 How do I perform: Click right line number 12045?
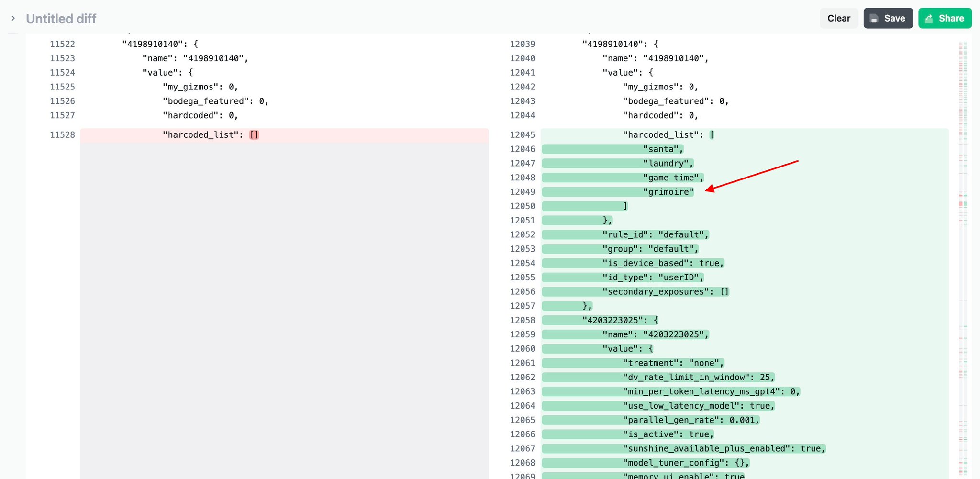point(523,135)
